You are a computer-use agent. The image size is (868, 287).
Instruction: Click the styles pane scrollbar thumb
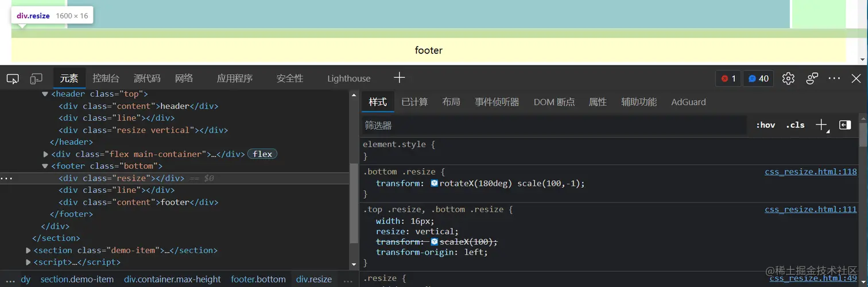(863, 135)
